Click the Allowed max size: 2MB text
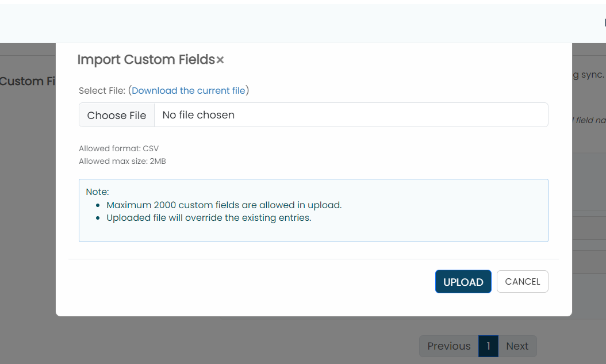The height and width of the screenshot is (364, 606). tap(122, 161)
